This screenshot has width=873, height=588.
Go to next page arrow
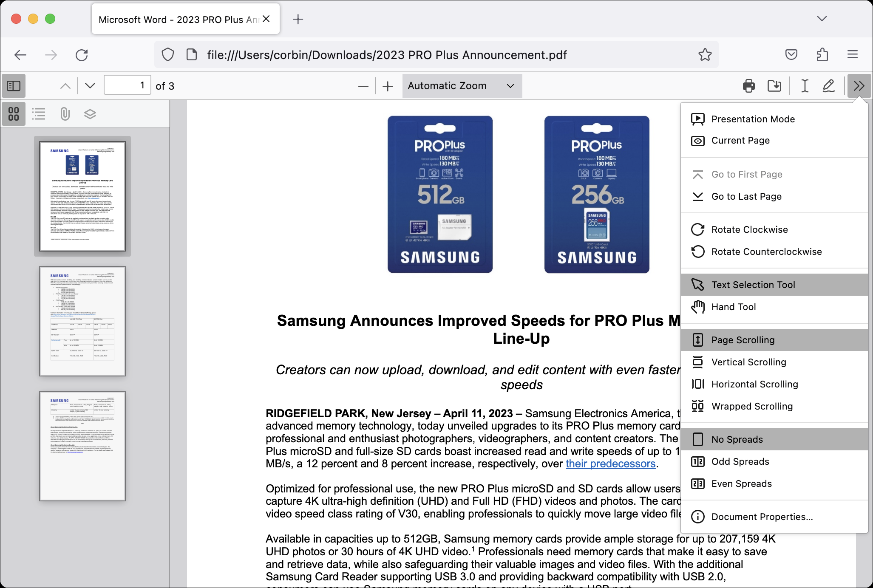pyautogui.click(x=90, y=86)
